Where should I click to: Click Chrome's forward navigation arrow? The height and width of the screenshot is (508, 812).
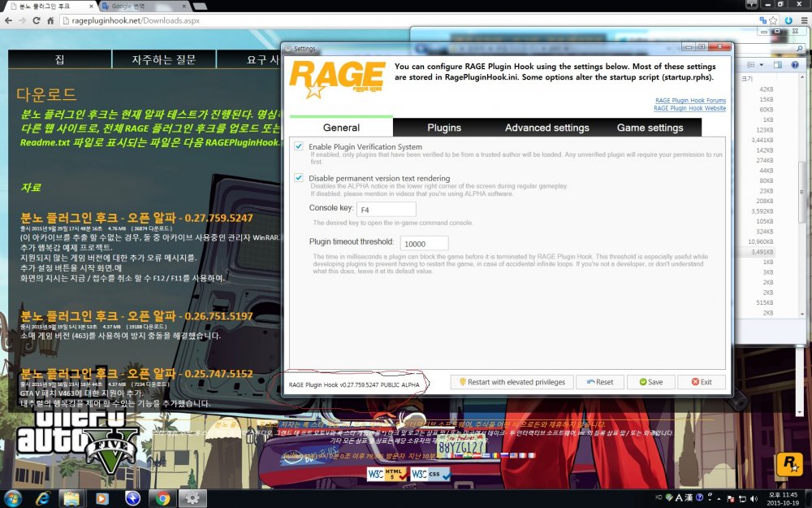(x=22, y=21)
